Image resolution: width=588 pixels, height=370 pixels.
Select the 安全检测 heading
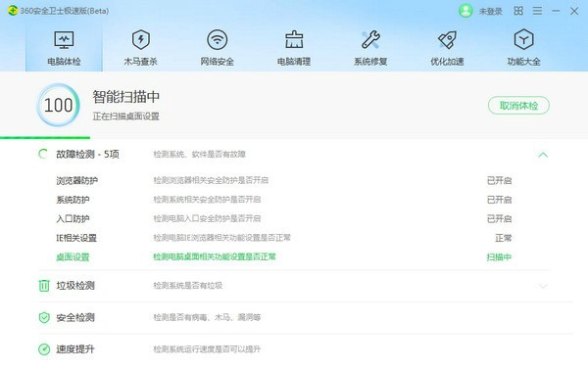click(x=75, y=317)
